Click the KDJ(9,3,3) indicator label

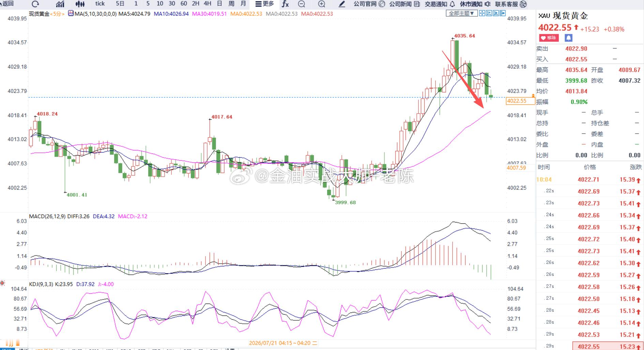(41, 284)
